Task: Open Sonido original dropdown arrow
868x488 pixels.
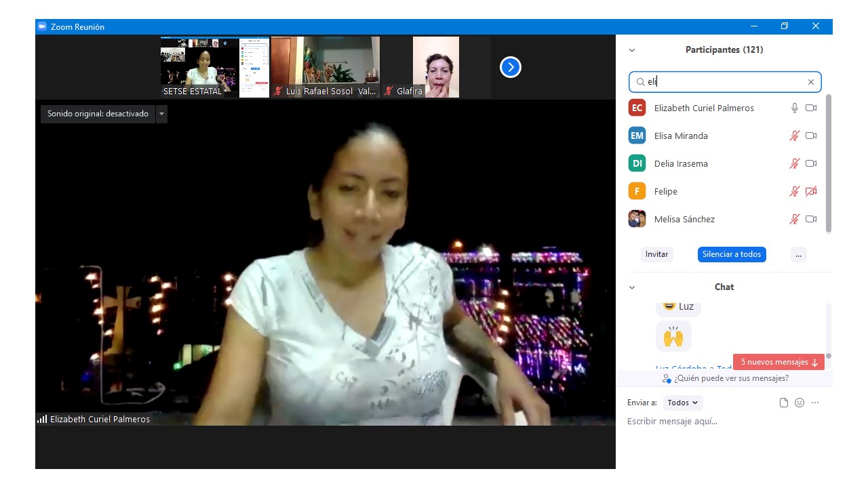Action: point(161,114)
